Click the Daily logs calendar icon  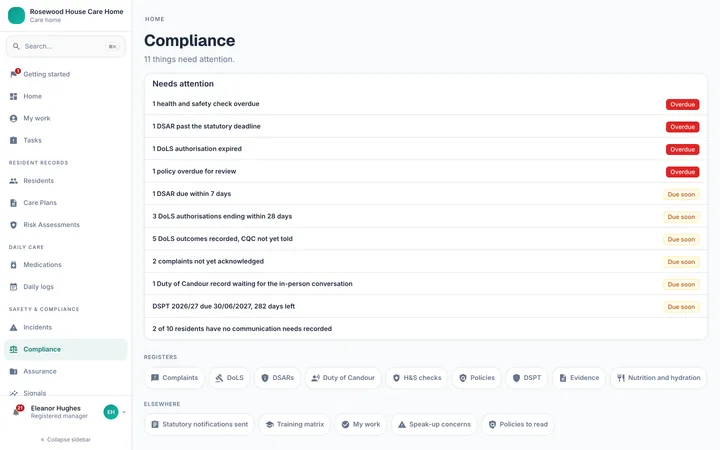(x=13, y=287)
